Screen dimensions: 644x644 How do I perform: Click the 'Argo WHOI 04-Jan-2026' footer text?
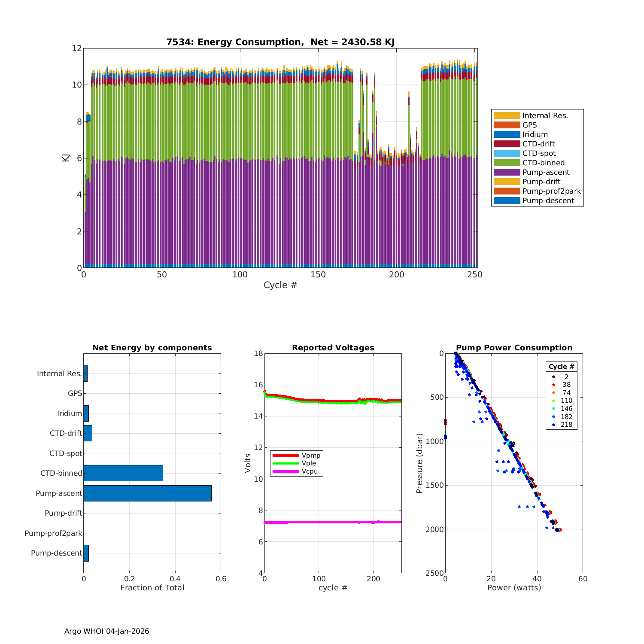click(x=107, y=631)
